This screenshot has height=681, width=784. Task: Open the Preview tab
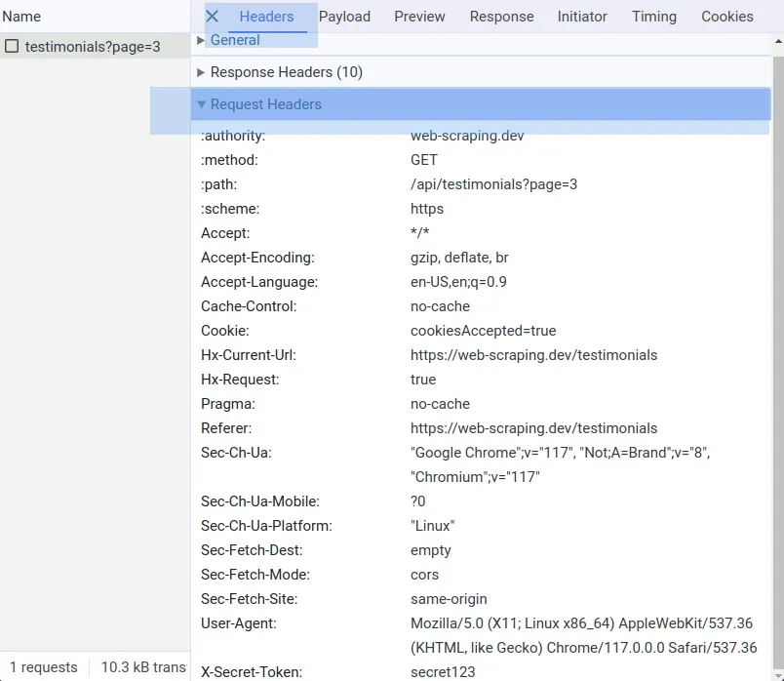(419, 17)
